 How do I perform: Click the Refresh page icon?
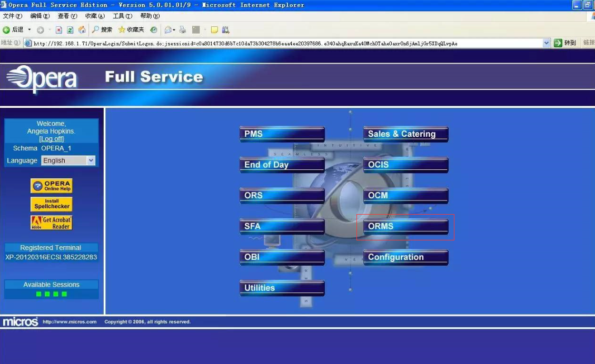click(x=70, y=30)
